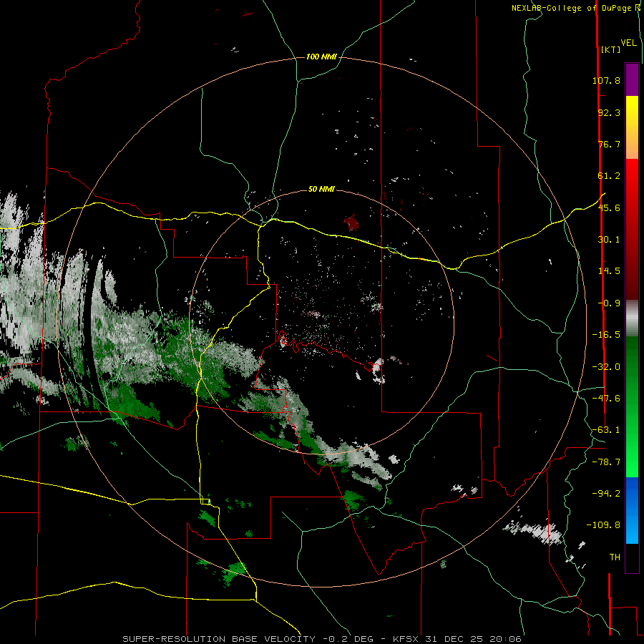Click the 61.2 legend value

(x=609, y=176)
